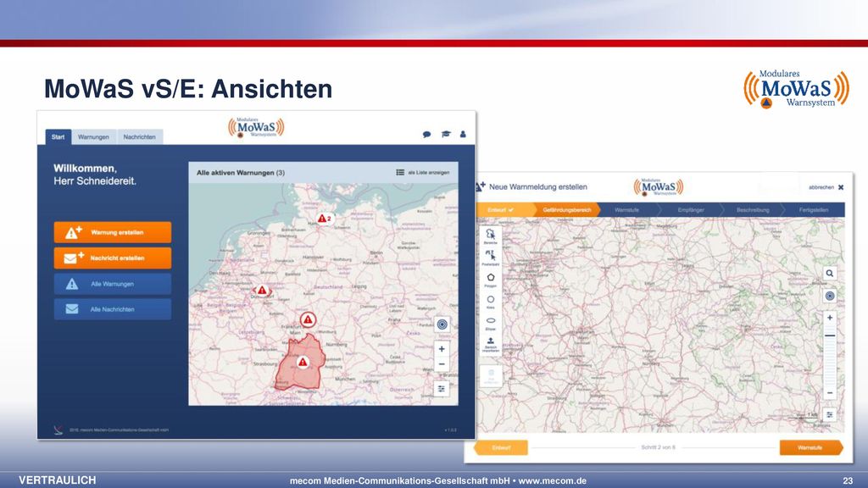868x488 pixels.
Task: Click the locate target icon on the hazard-area map
Action: [x=829, y=296]
